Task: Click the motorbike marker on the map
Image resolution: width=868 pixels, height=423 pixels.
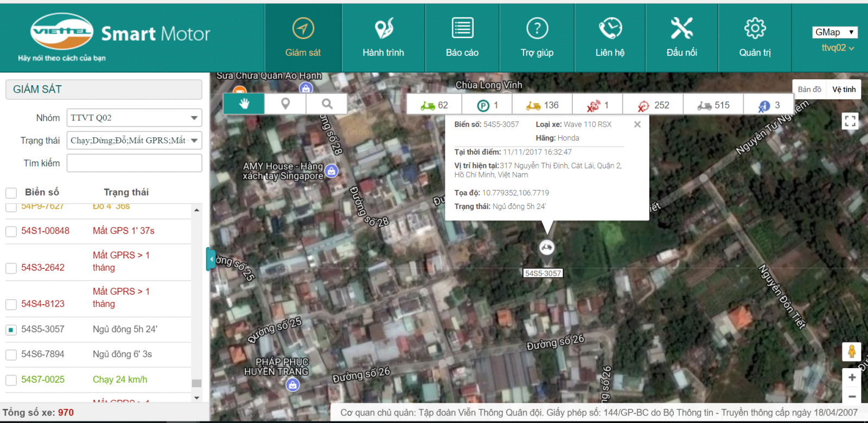Action: [547, 248]
